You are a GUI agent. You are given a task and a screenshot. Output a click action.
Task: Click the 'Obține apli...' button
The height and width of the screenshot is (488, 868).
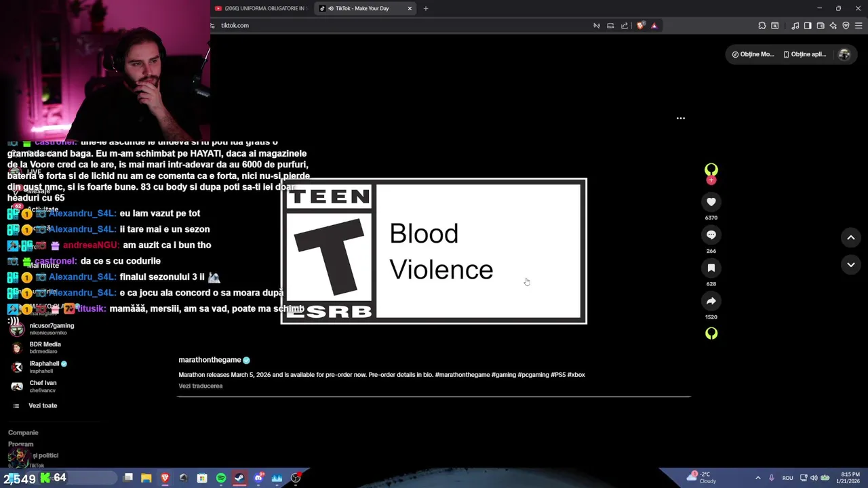(x=805, y=54)
